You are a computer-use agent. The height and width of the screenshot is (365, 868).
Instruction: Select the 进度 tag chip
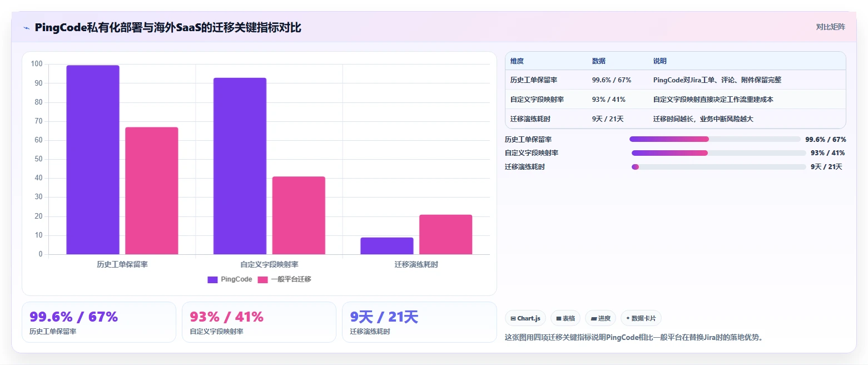pos(601,318)
